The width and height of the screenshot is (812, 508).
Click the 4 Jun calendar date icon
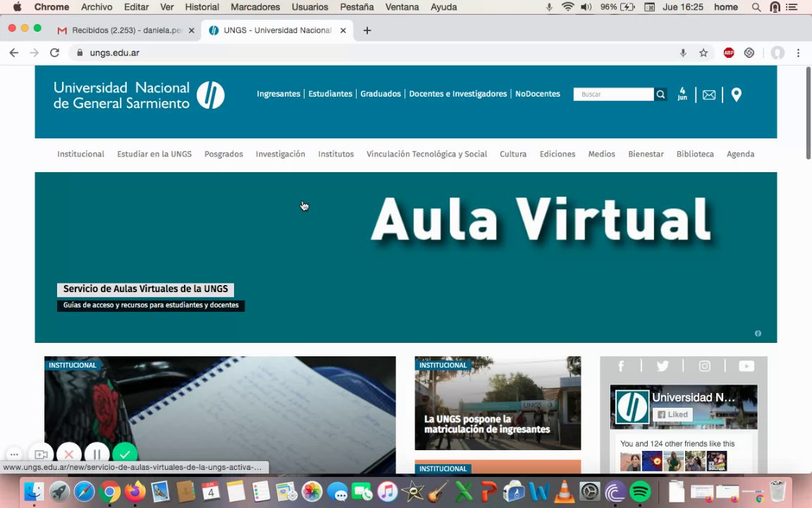[x=682, y=94]
